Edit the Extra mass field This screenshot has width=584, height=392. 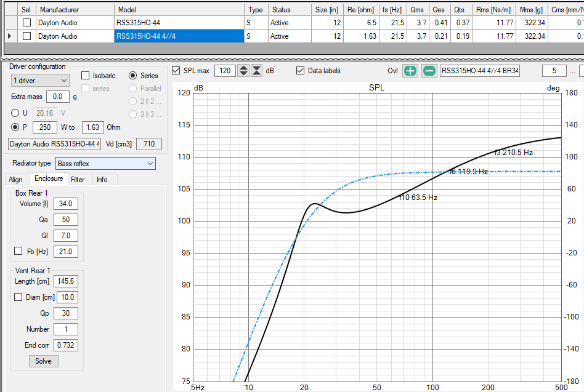[x=58, y=97]
